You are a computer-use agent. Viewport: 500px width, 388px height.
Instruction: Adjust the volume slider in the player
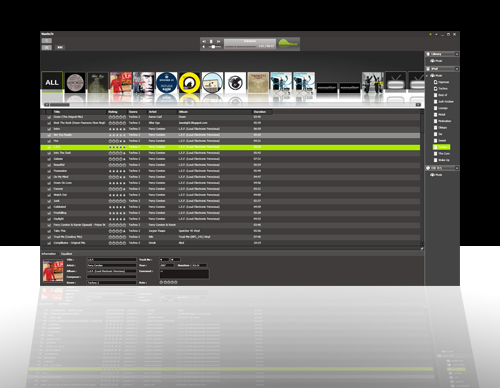pyautogui.click(x=214, y=47)
